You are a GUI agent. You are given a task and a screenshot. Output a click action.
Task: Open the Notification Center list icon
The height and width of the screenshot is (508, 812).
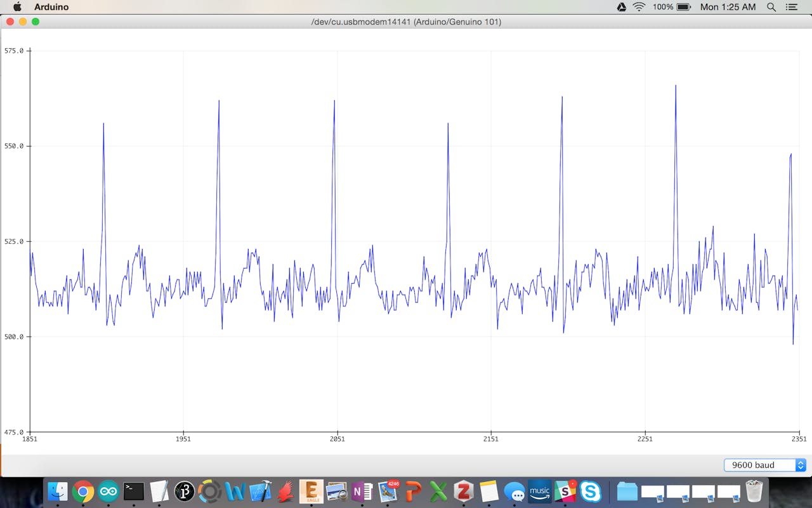pyautogui.click(x=791, y=7)
